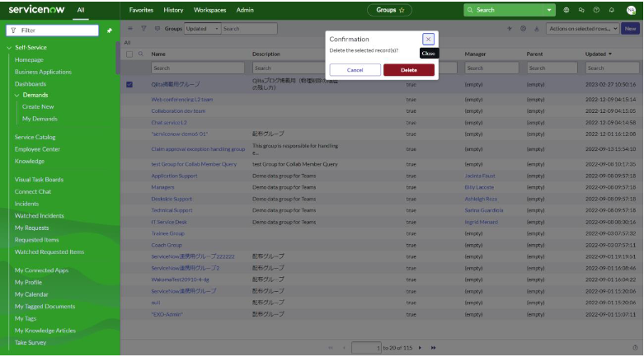Open Knowledge in navigation
Screen dimensions: 644x357
[x=30, y=162]
